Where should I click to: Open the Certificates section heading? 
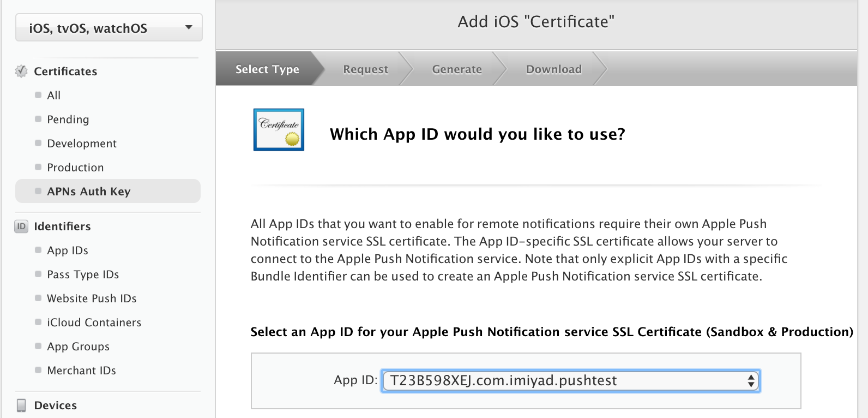65,71
